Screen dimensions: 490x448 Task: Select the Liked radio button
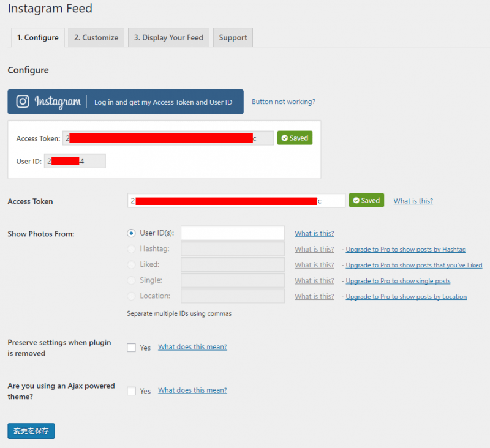click(131, 264)
